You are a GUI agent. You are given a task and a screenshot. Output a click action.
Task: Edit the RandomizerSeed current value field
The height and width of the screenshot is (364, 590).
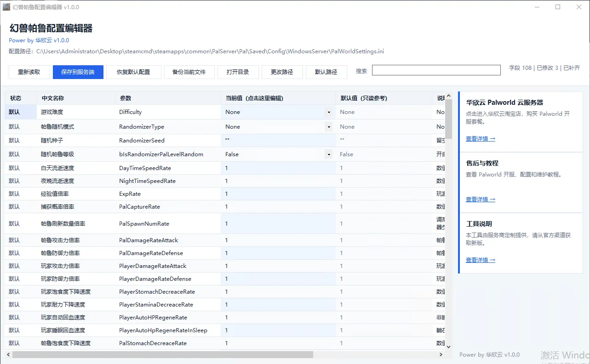point(278,141)
